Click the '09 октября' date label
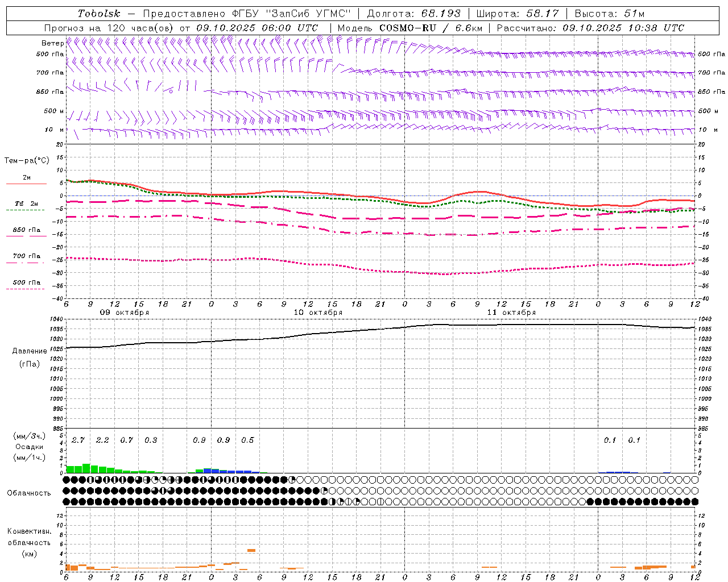728x582 pixels. tap(125, 313)
